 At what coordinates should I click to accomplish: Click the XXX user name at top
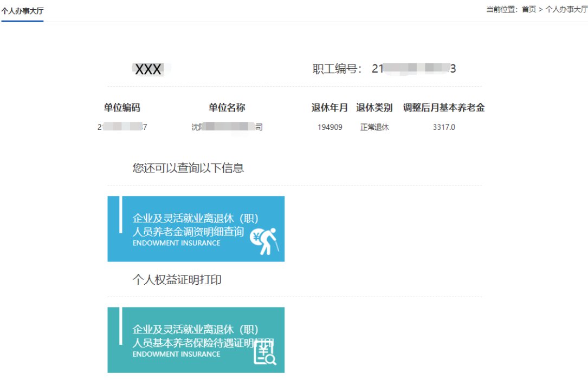[x=148, y=69]
